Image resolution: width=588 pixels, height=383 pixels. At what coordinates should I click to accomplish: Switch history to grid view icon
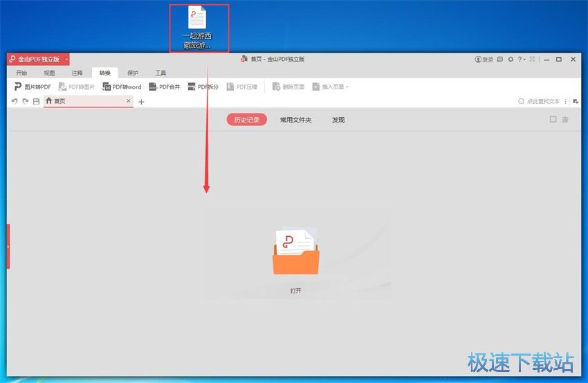click(x=553, y=119)
